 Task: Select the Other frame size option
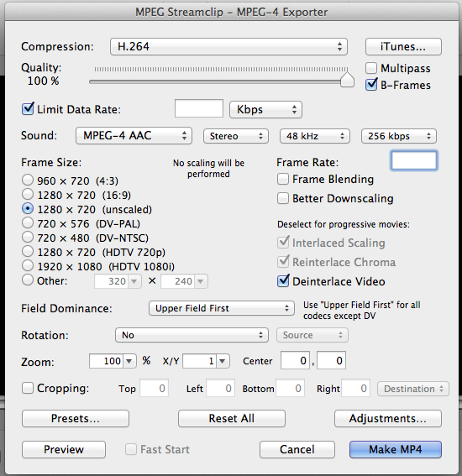(28, 280)
